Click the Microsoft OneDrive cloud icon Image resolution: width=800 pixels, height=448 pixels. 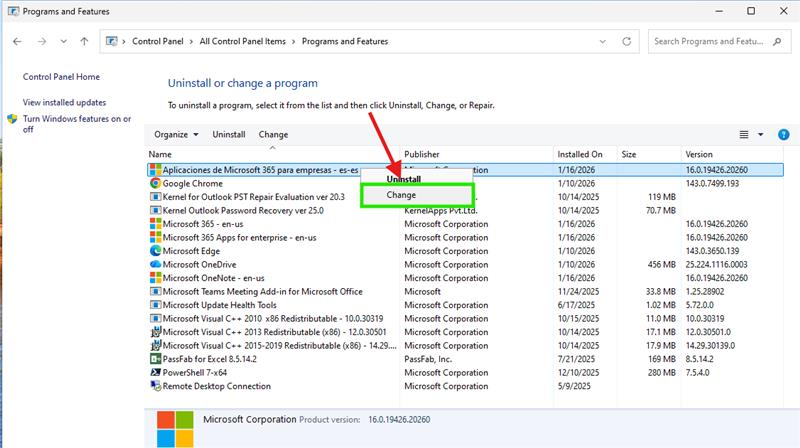click(156, 264)
